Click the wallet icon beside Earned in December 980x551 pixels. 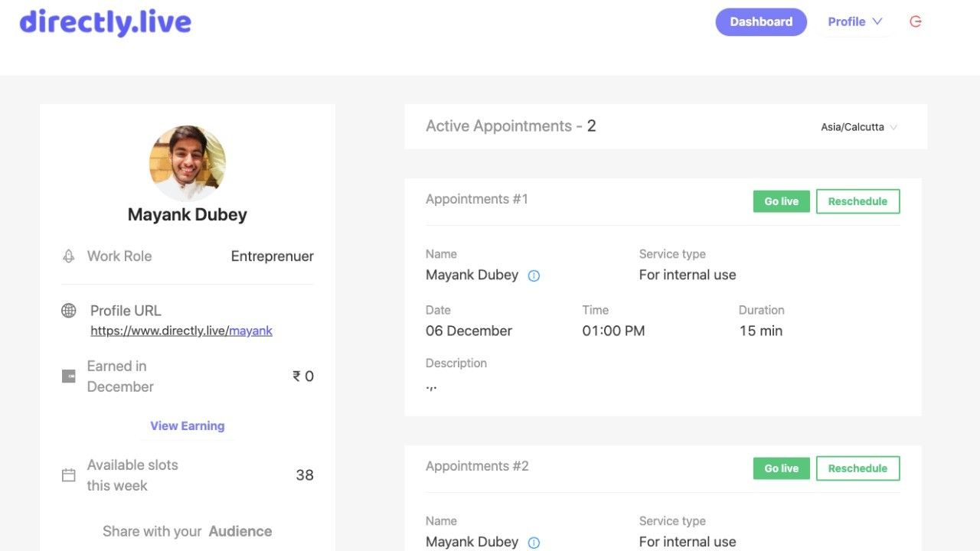click(x=69, y=377)
